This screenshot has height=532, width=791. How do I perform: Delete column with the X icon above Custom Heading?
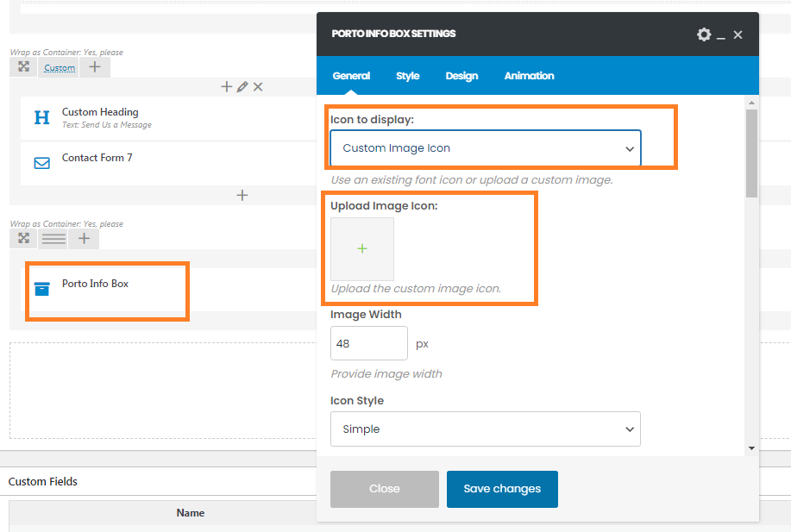pyautogui.click(x=258, y=87)
